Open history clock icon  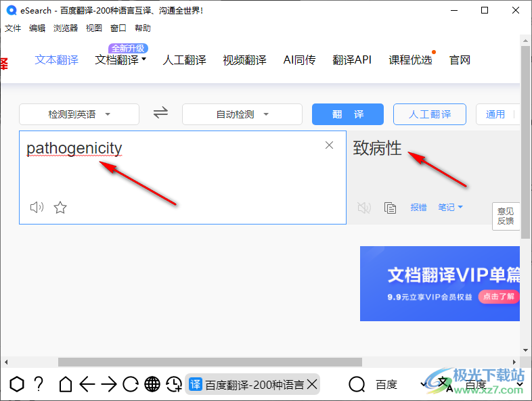pos(174,384)
